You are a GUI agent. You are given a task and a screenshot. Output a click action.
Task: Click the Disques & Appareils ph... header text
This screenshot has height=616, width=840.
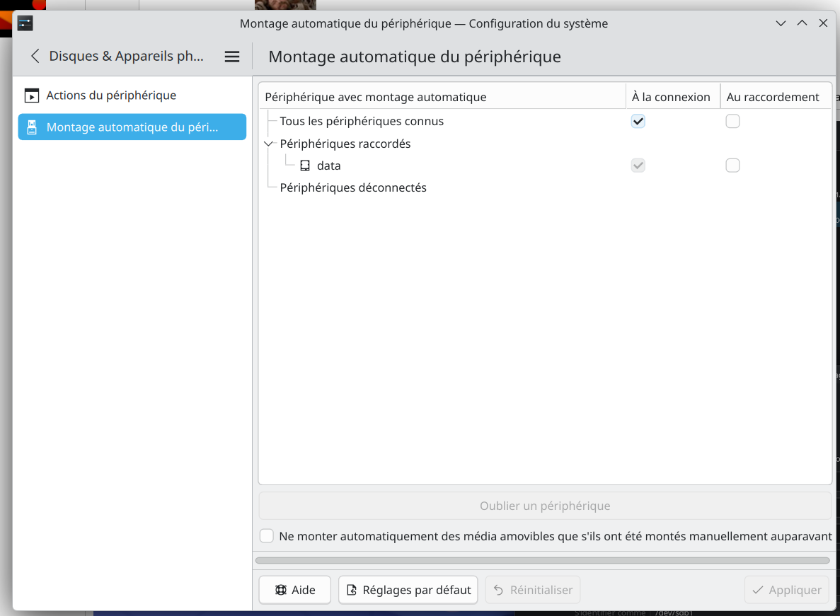click(x=127, y=56)
